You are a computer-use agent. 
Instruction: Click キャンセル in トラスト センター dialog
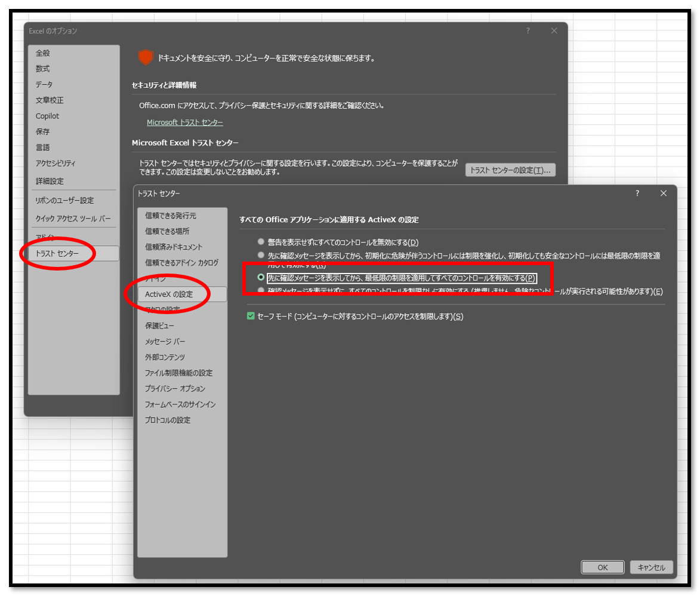pyautogui.click(x=651, y=567)
